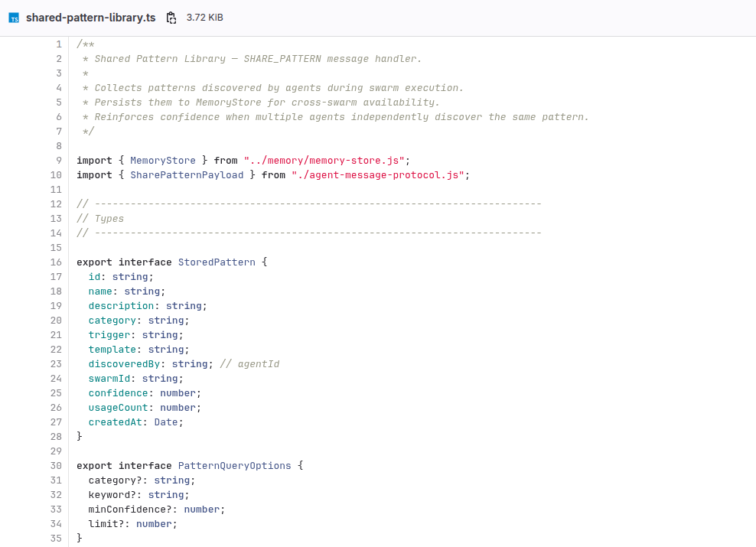756x547 pixels.
Task: Click the Date type on line 27
Action: coord(166,422)
